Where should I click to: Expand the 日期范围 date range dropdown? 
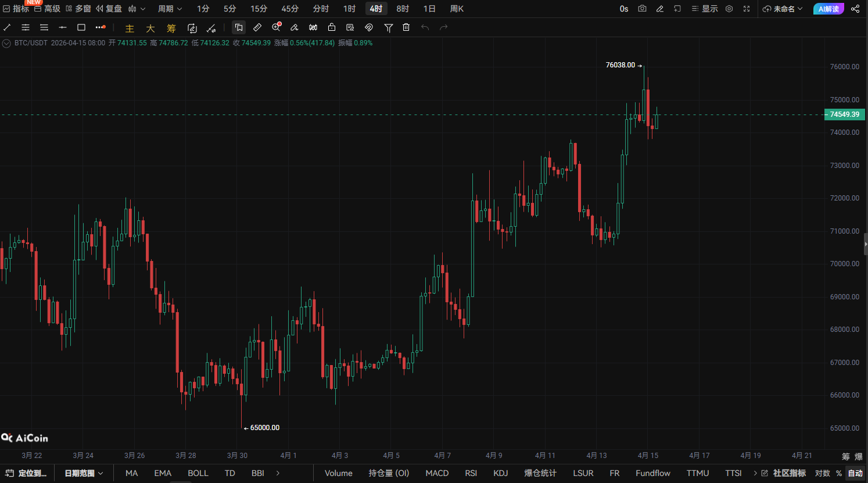point(84,473)
